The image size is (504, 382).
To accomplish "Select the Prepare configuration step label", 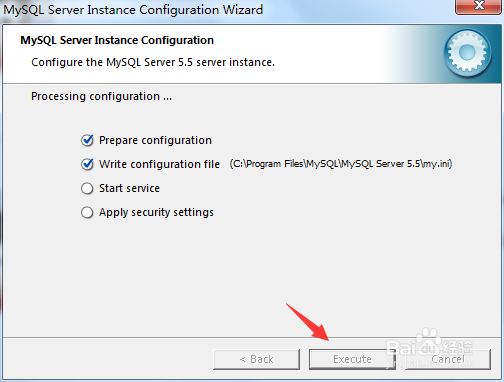I will [155, 140].
